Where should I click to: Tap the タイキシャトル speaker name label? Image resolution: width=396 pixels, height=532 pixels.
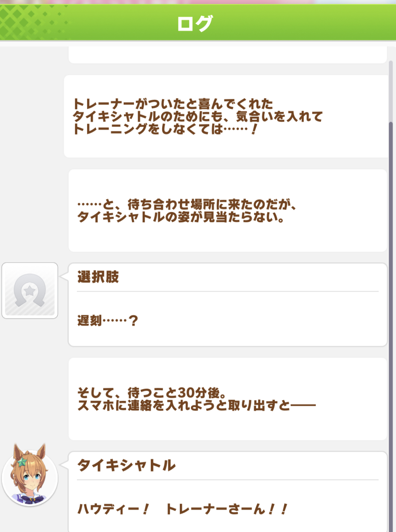tap(126, 465)
